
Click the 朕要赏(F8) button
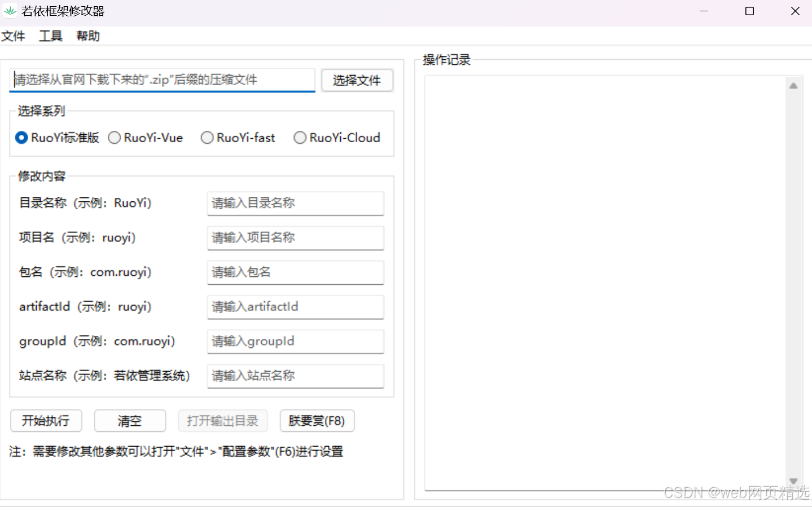[x=317, y=421]
